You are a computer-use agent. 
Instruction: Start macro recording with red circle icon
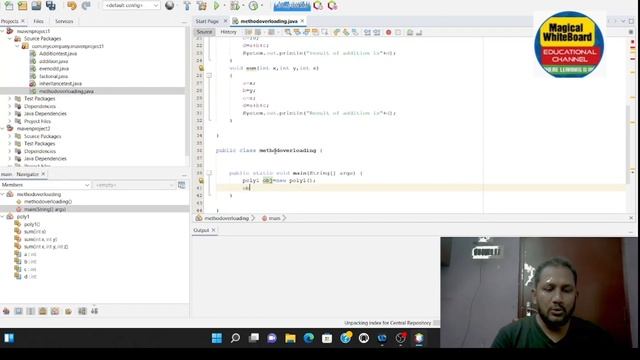(x=389, y=32)
